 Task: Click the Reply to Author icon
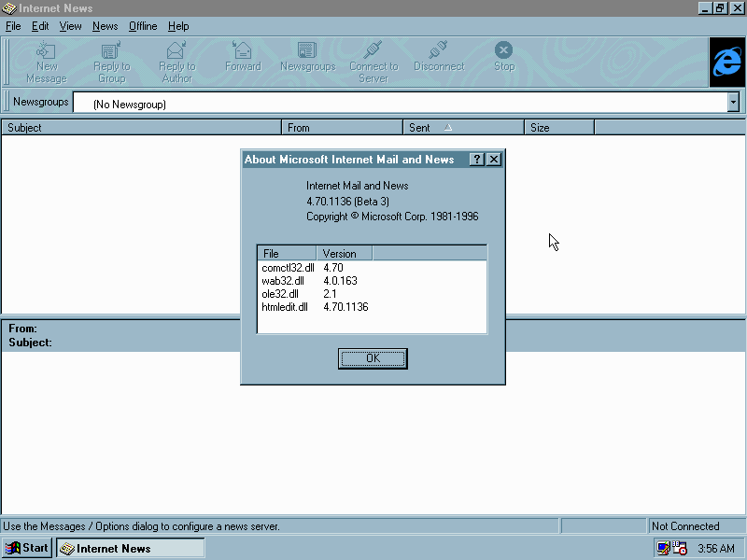[176, 51]
